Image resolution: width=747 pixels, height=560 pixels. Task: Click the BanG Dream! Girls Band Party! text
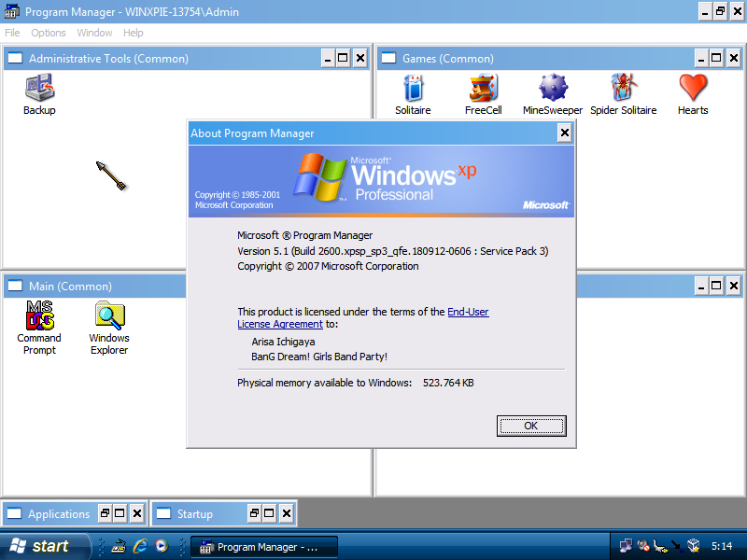(319, 357)
